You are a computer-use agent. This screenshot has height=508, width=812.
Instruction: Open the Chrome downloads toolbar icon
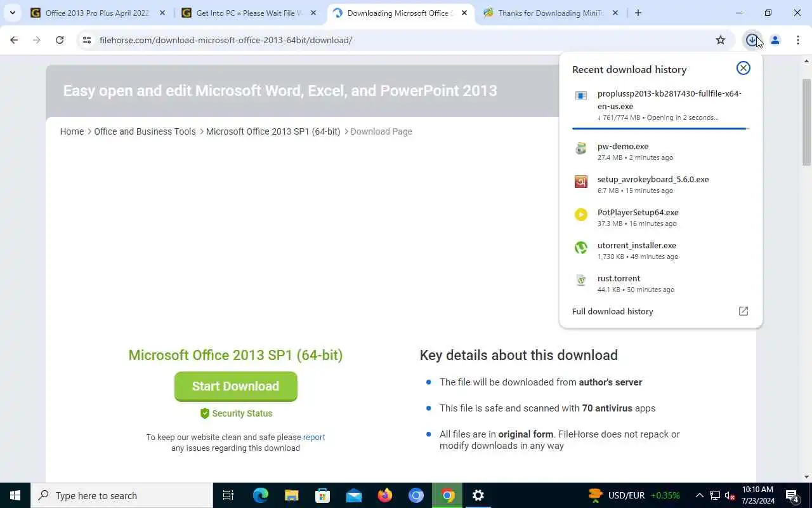752,40
